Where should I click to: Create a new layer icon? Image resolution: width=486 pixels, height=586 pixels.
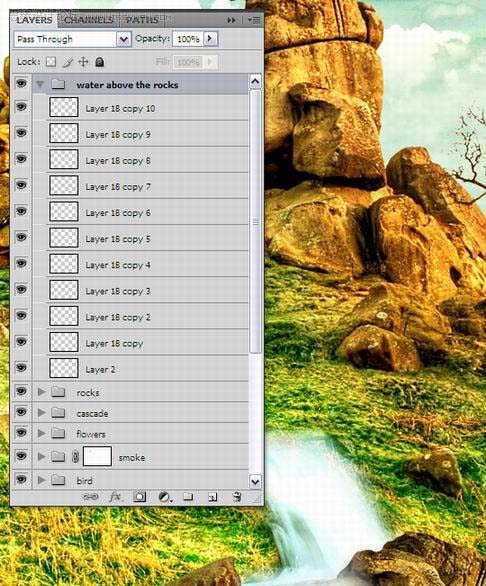(x=212, y=497)
